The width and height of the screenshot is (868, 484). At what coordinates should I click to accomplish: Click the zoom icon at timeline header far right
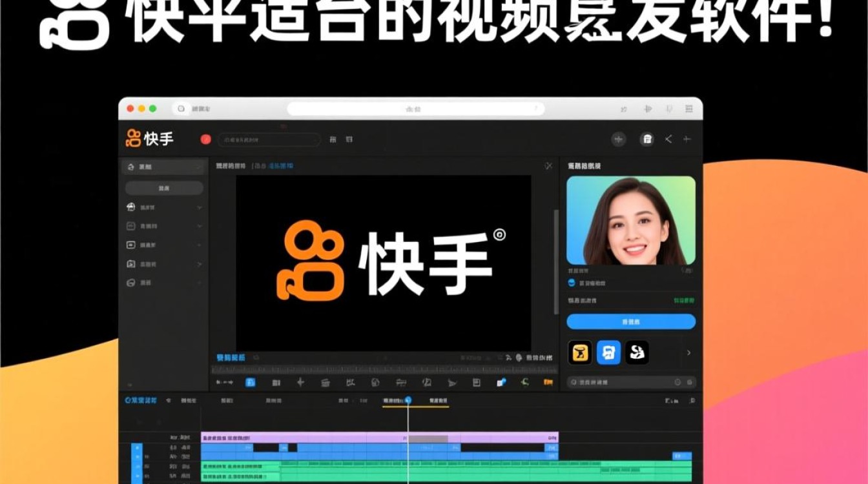point(692,401)
